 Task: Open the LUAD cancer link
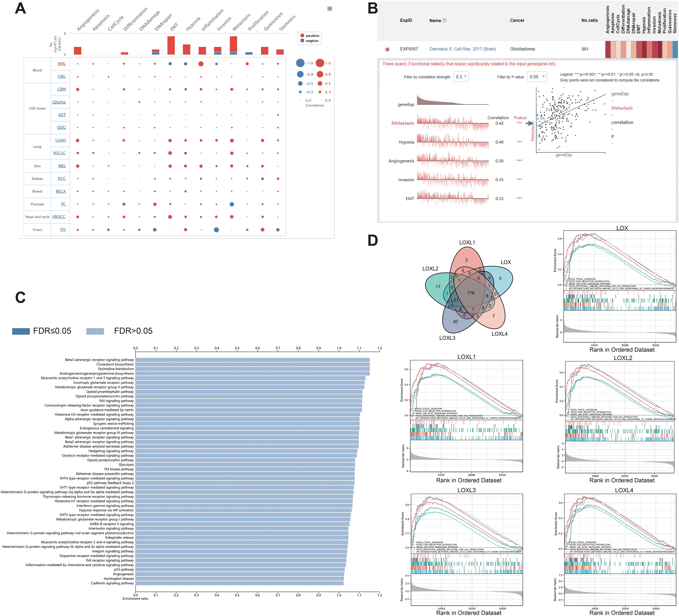[61, 140]
